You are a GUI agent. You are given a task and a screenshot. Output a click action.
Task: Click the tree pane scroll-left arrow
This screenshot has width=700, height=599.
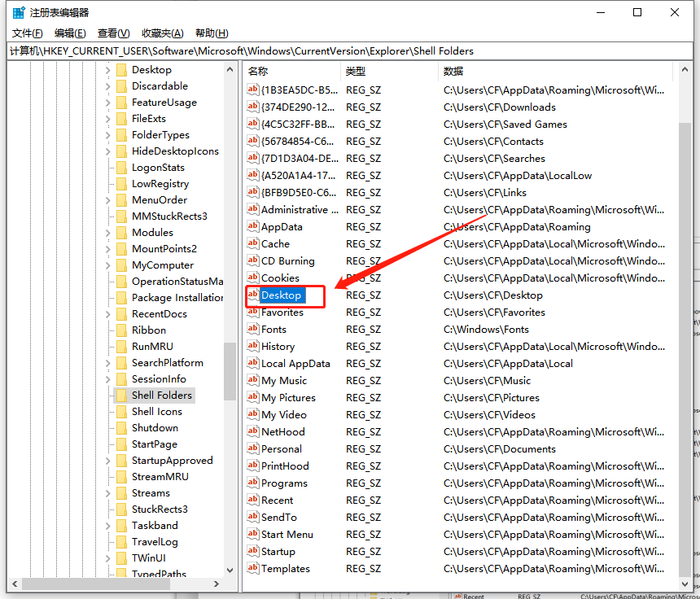pyautogui.click(x=15, y=584)
